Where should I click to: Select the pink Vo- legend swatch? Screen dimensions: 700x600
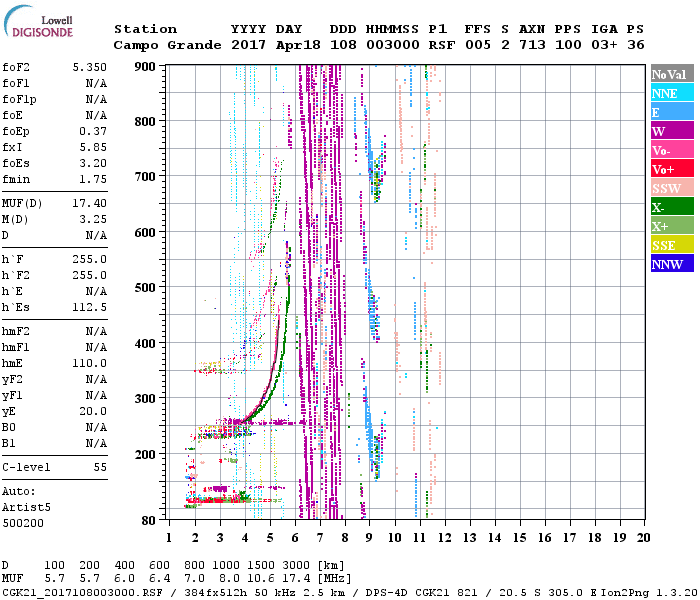point(672,150)
